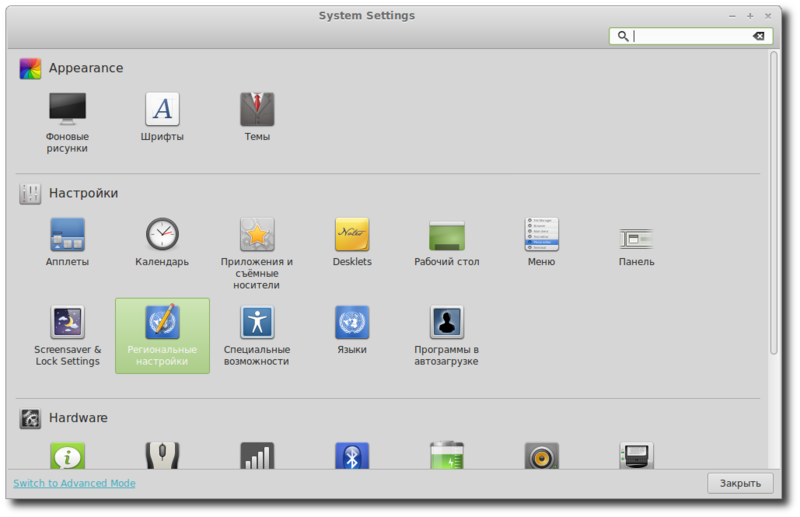This screenshot has width=800, height=517.
Task: Close the System Settings window
Action: coord(768,16)
